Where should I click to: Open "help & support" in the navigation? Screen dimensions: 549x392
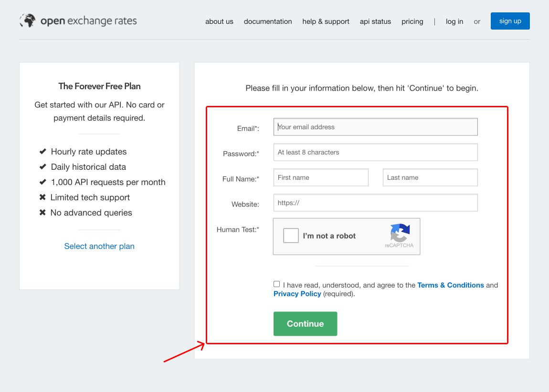point(326,21)
